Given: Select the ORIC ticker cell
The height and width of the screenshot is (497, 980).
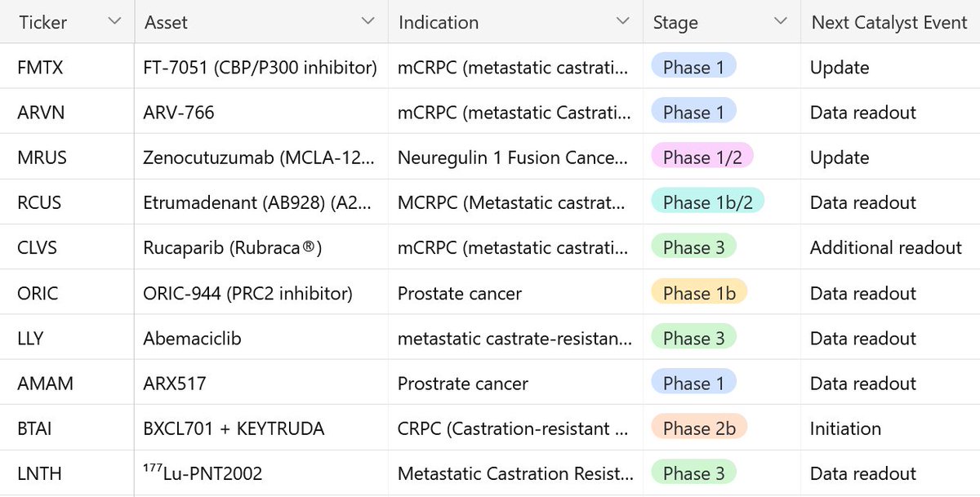Looking at the screenshot, I should (67, 292).
